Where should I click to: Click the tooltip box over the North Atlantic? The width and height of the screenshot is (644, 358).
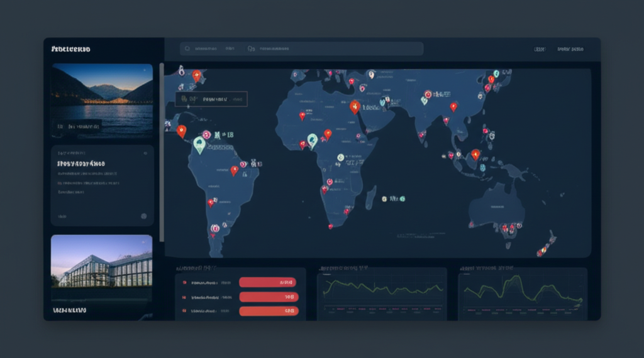(211, 99)
